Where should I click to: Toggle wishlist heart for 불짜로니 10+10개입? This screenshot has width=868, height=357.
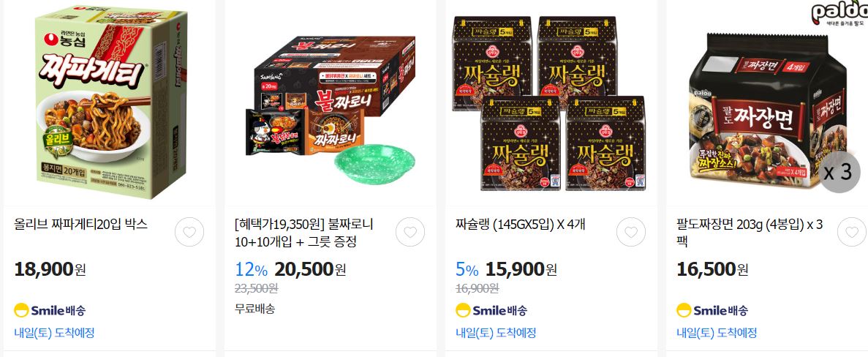click(x=410, y=232)
